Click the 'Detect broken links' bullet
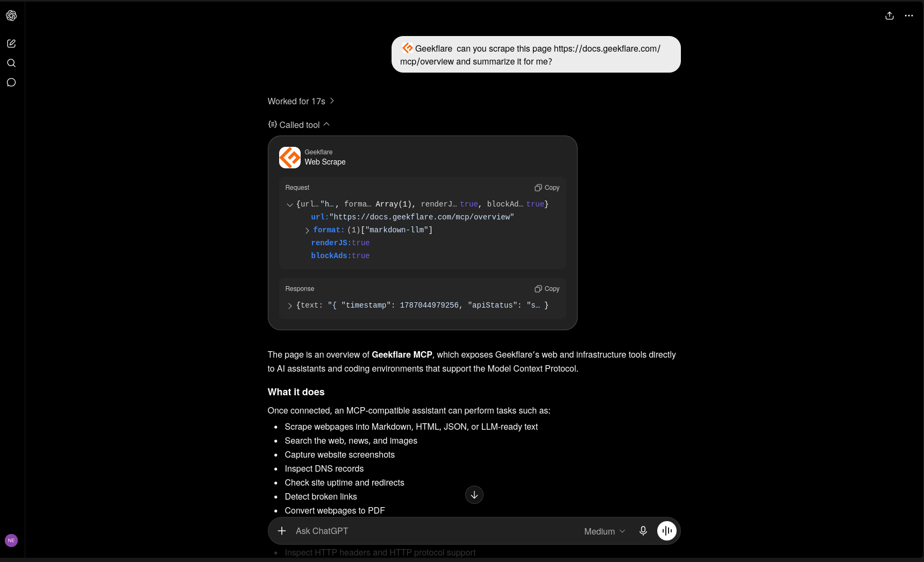Screen dimensions: 924x562 pos(321,496)
